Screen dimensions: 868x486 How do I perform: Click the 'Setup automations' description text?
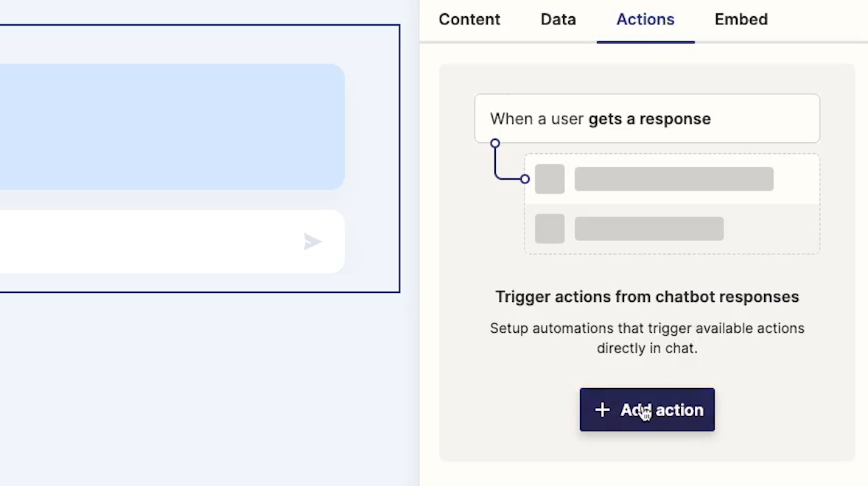coord(647,338)
